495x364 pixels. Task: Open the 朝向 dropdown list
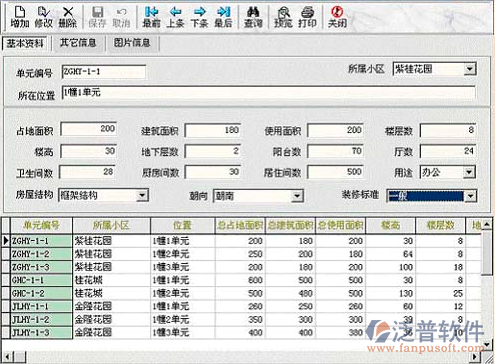click(297, 196)
